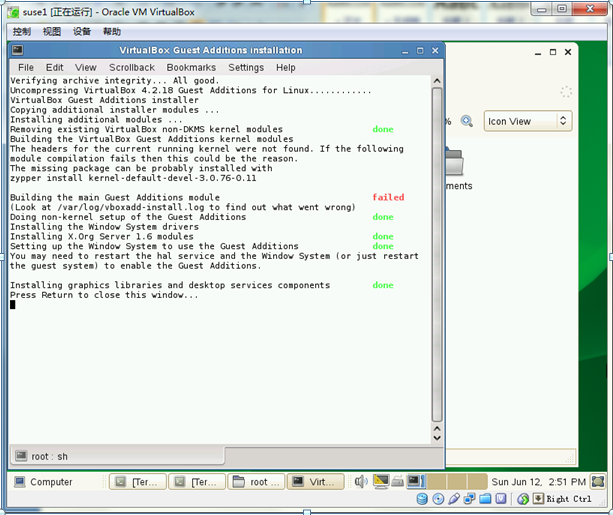The height and width of the screenshot is (515, 613).
Task: Click the show desktop icon beside clock
Action: click(x=598, y=481)
